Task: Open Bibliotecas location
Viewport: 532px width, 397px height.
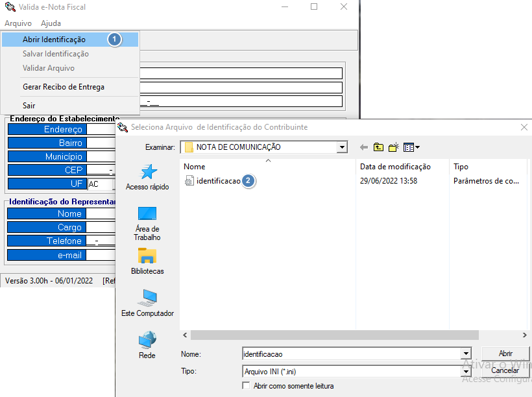Action: click(147, 261)
